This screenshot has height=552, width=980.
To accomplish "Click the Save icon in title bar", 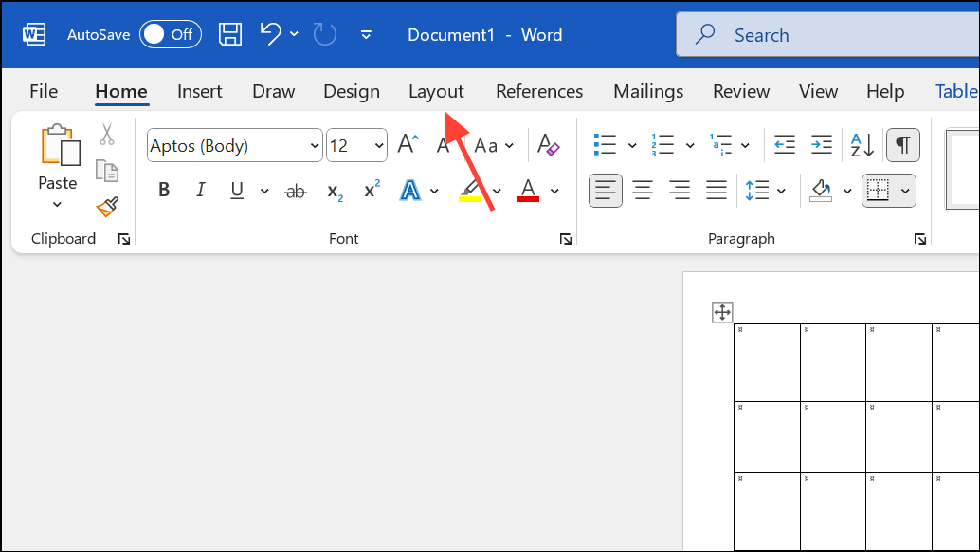I will pyautogui.click(x=230, y=34).
